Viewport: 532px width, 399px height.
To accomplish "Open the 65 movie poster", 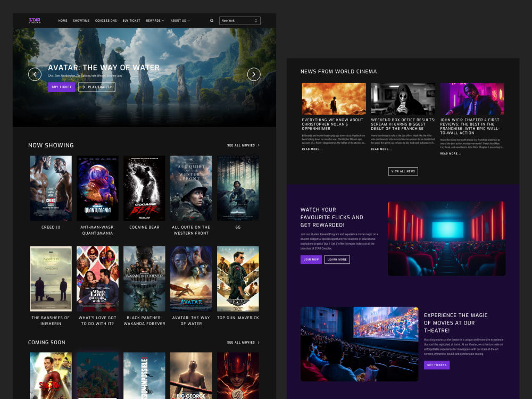I will tap(238, 188).
